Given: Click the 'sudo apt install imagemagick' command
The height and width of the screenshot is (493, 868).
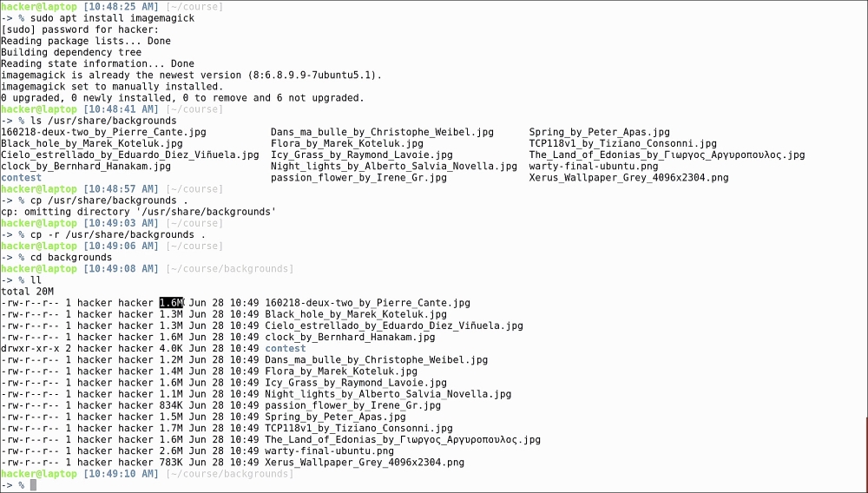Looking at the screenshot, I should pyautogui.click(x=112, y=18).
